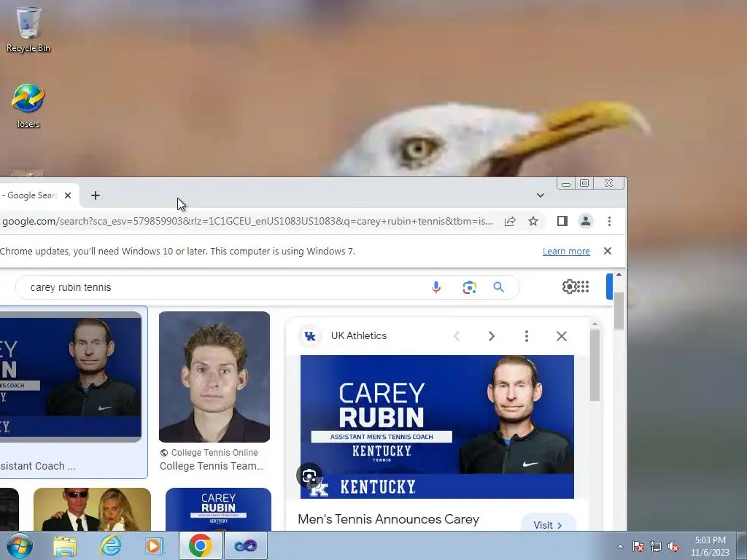Viewport: 747px width, 560px height.
Task: Open preview panel three-dot options
Action: tap(527, 336)
